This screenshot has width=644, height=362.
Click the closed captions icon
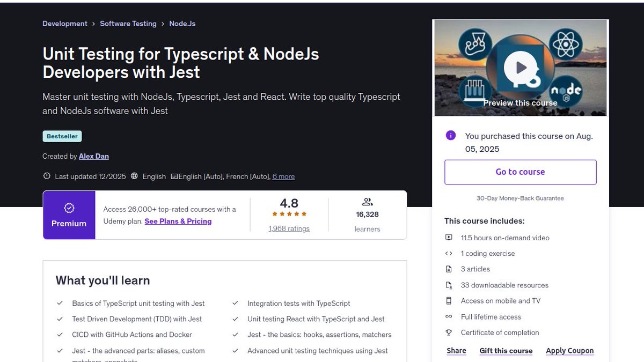tap(174, 176)
